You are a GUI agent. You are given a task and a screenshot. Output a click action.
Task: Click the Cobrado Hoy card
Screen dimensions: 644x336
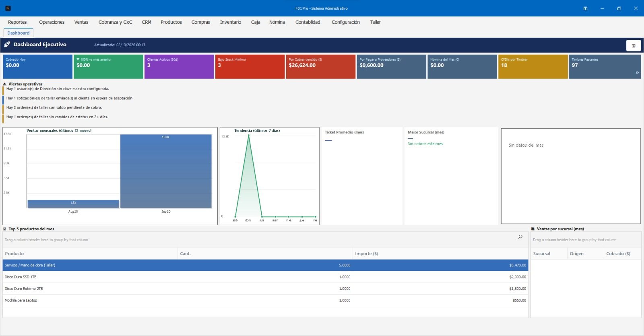[38, 67]
